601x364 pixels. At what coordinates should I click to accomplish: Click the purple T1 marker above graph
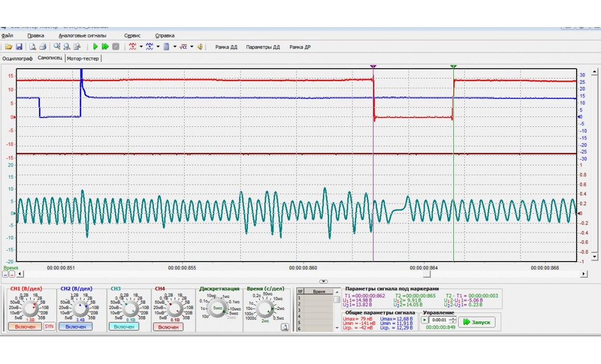pos(373,67)
